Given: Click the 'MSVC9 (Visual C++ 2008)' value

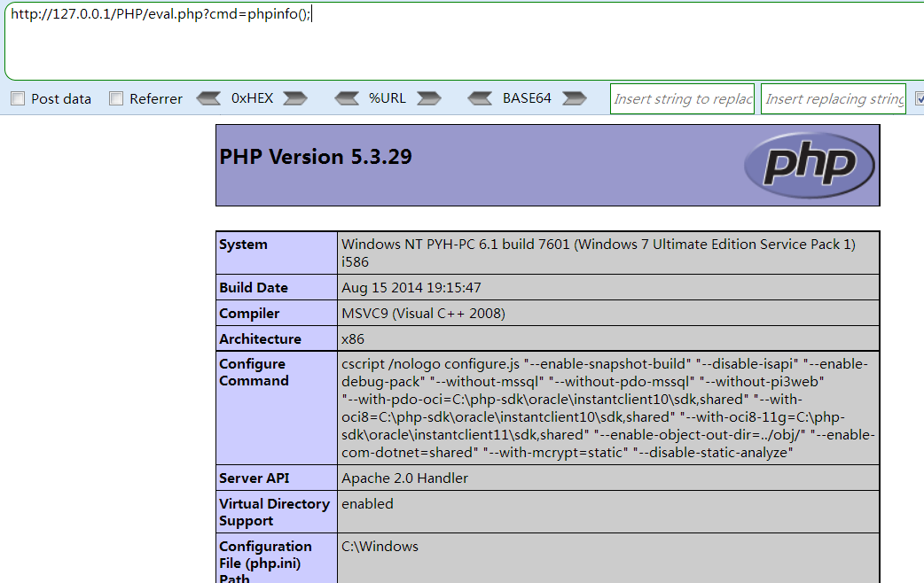Looking at the screenshot, I should click(x=423, y=314).
